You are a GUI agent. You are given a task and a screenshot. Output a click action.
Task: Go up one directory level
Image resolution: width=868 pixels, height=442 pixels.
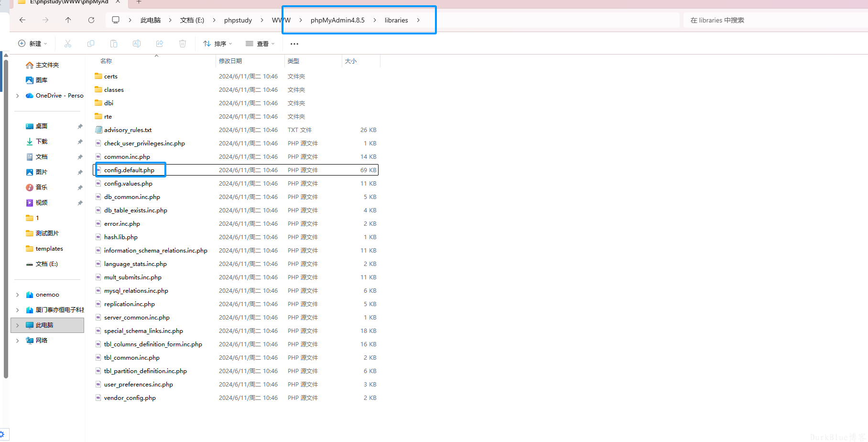(x=68, y=20)
